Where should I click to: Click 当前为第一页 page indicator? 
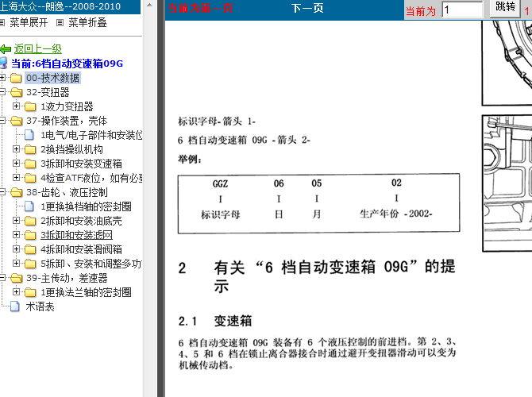(x=200, y=8)
